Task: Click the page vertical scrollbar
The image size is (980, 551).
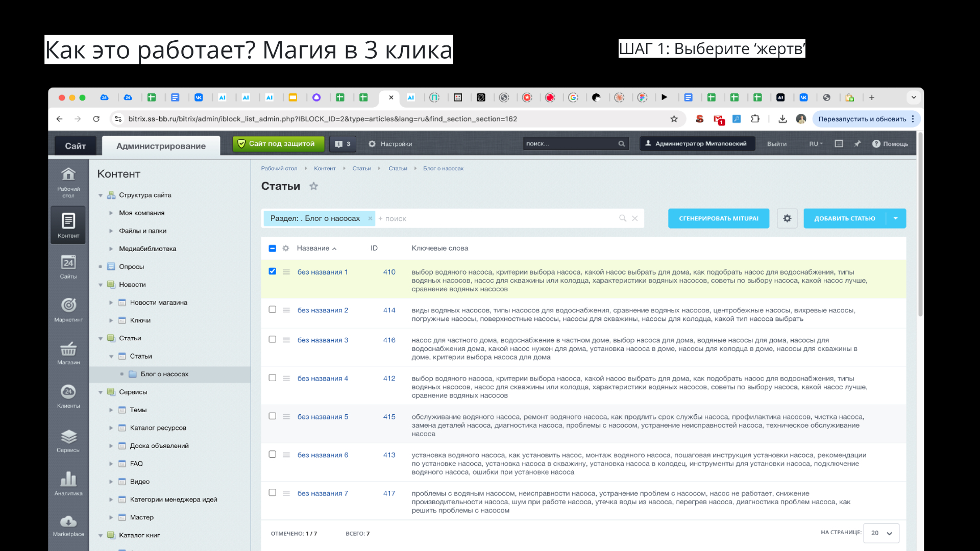Action: [x=920, y=224]
